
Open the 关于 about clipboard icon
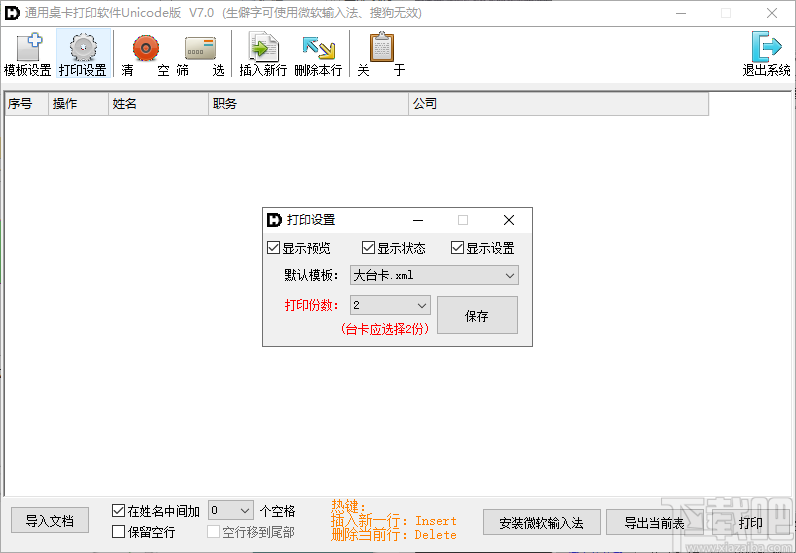coord(381,54)
